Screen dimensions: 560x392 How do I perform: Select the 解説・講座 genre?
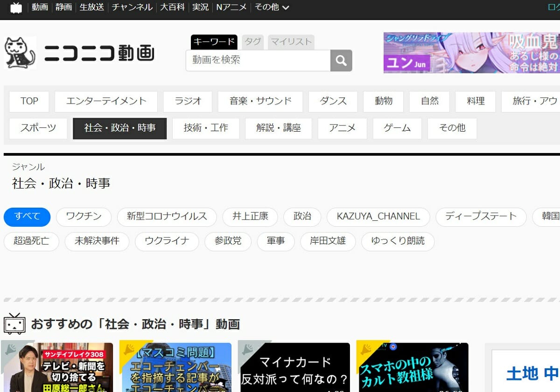[x=279, y=128]
